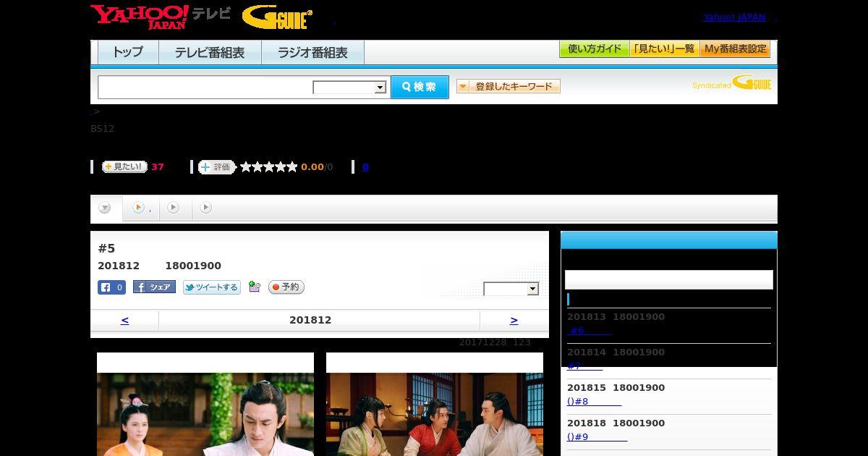Click the ツイートする Twitter button
The width and height of the screenshot is (868, 456).
click(x=211, y=287)
